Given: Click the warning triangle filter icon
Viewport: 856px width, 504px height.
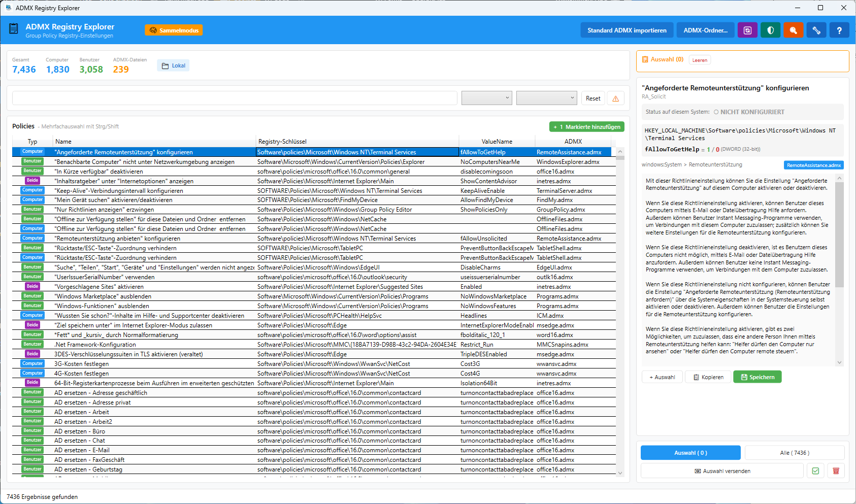Looking at the screenshot, I should [x=616, y=98].
